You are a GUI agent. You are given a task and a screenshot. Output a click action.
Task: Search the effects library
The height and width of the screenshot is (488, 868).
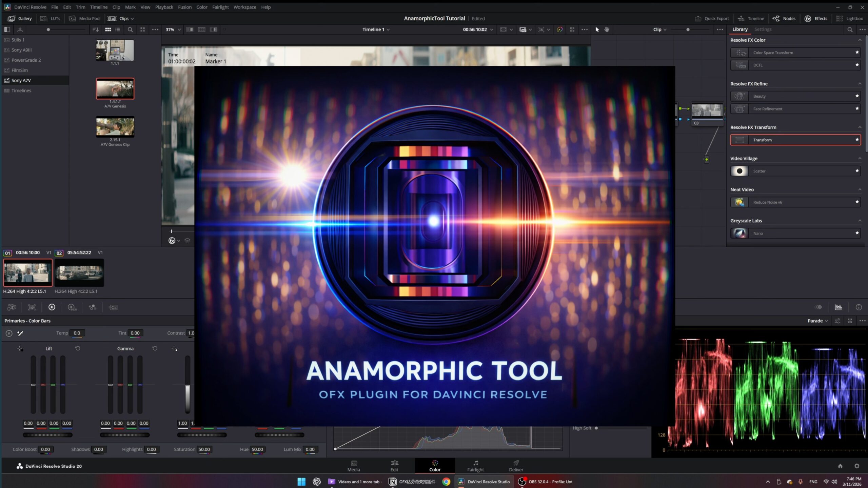click(850, 29)
